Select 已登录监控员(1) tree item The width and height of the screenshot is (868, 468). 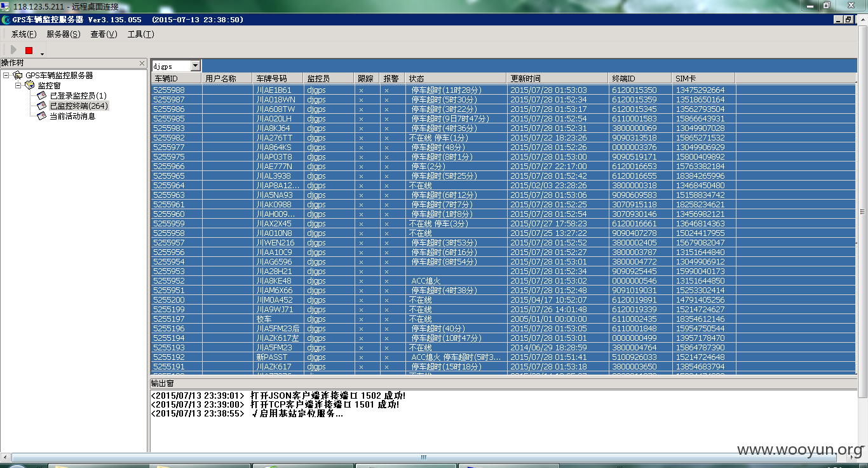[x=78, y=95]
